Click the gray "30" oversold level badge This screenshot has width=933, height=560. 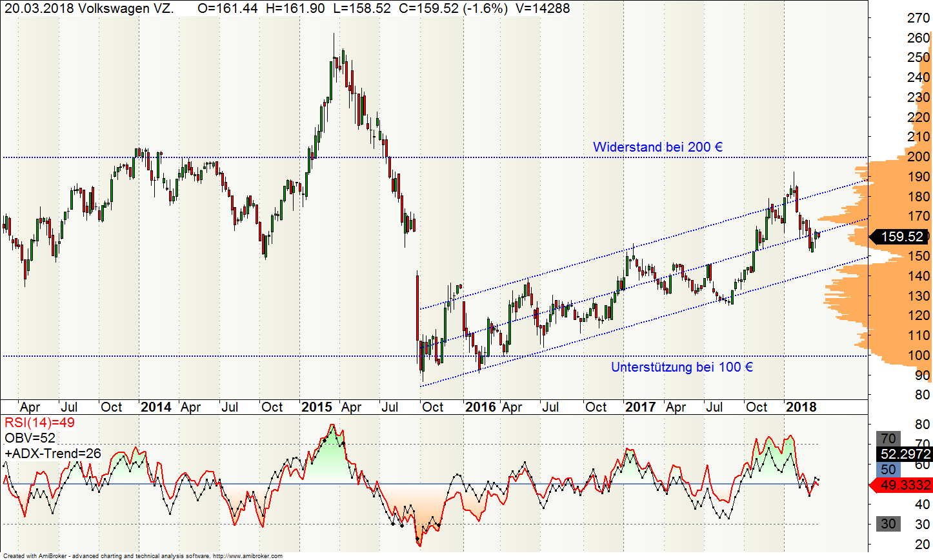coord(888,524)
